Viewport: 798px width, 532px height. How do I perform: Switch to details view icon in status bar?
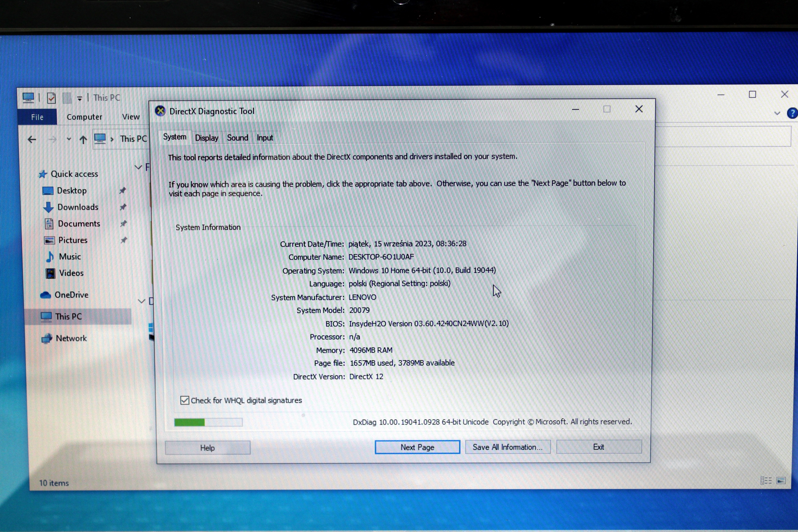coord(766,481)
